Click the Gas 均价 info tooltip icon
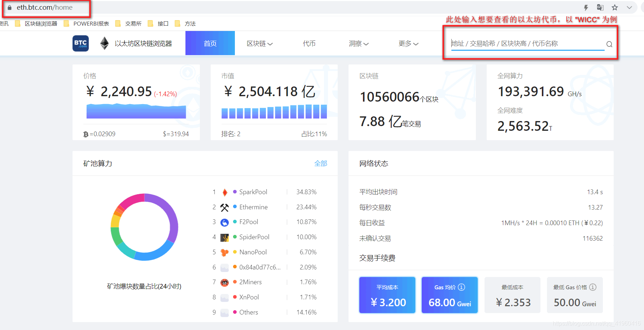The width and height of the screenshot is (644, 330). [x=461, y=287]
